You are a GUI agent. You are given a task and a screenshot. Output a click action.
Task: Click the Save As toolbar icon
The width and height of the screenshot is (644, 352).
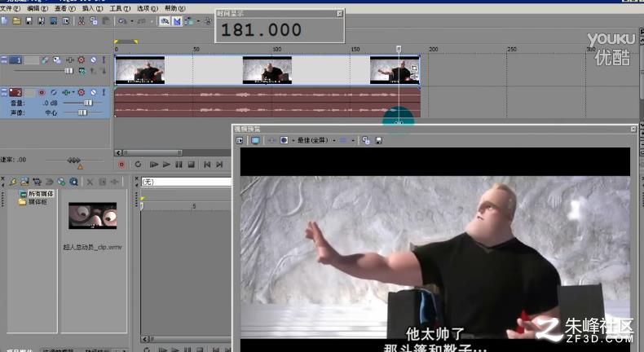coord(41,20)
